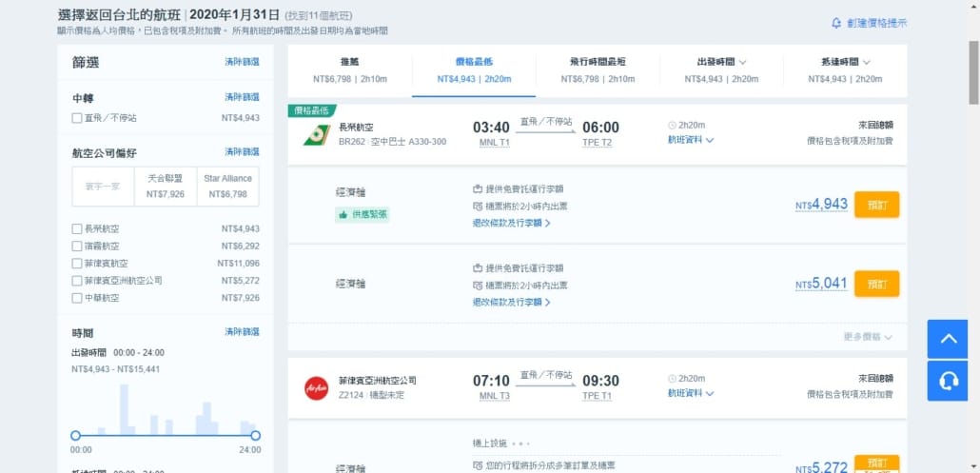Click the NT$4,943 price amount
The width and height of the screenshot is (980, 473).
(822, 205)
